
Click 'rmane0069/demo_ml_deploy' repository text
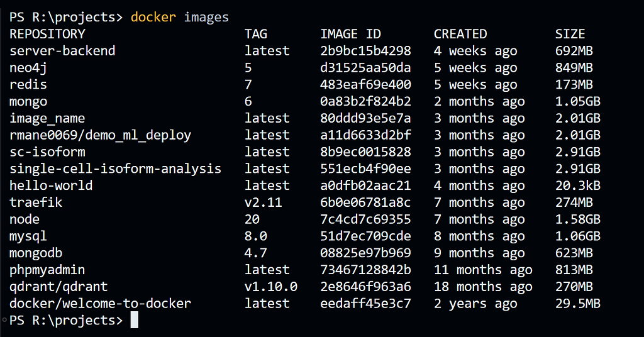pos(100,135)
